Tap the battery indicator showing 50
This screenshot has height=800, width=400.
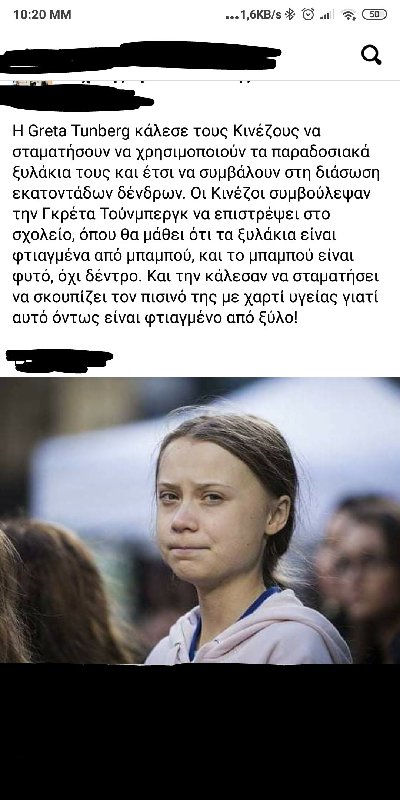coord(374,14)
